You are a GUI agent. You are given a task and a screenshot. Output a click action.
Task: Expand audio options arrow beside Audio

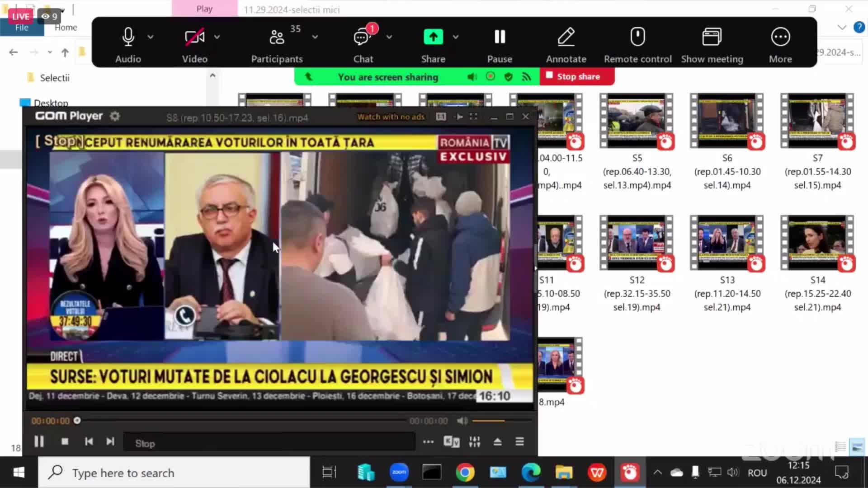[151, 37]
